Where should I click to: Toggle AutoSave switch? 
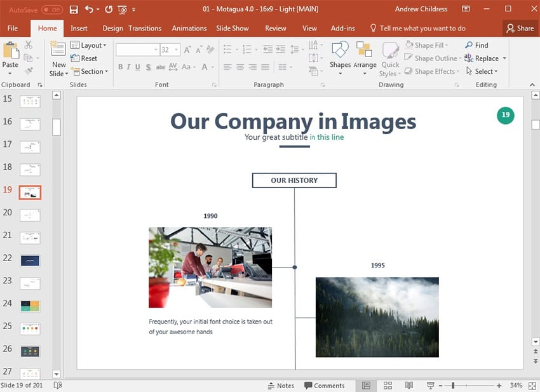[52, 10]
